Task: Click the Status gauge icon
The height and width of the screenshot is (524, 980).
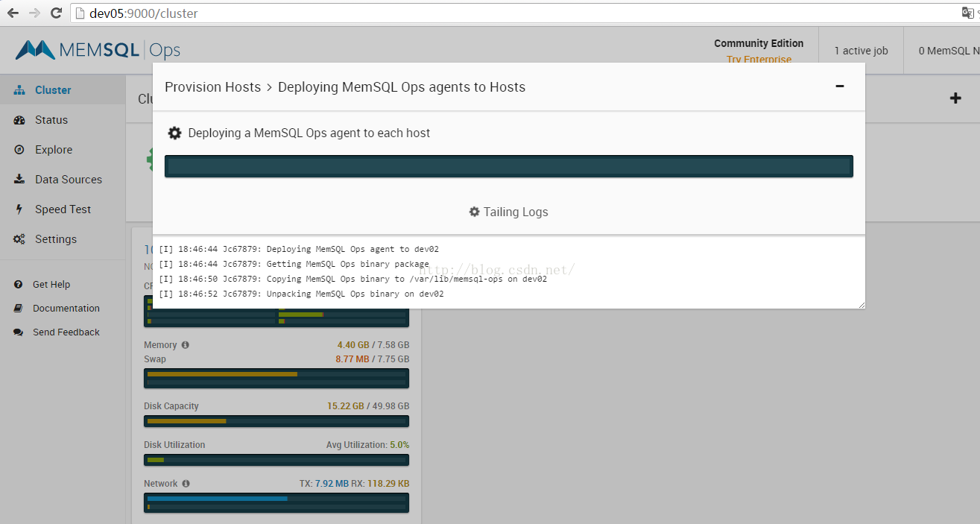Action: (19, 119)
